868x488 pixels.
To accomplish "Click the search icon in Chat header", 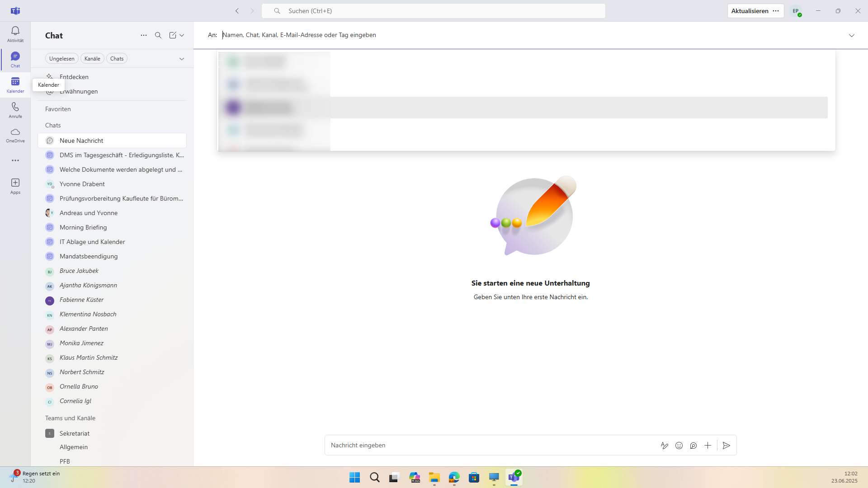I will click(x=158, y=35).
